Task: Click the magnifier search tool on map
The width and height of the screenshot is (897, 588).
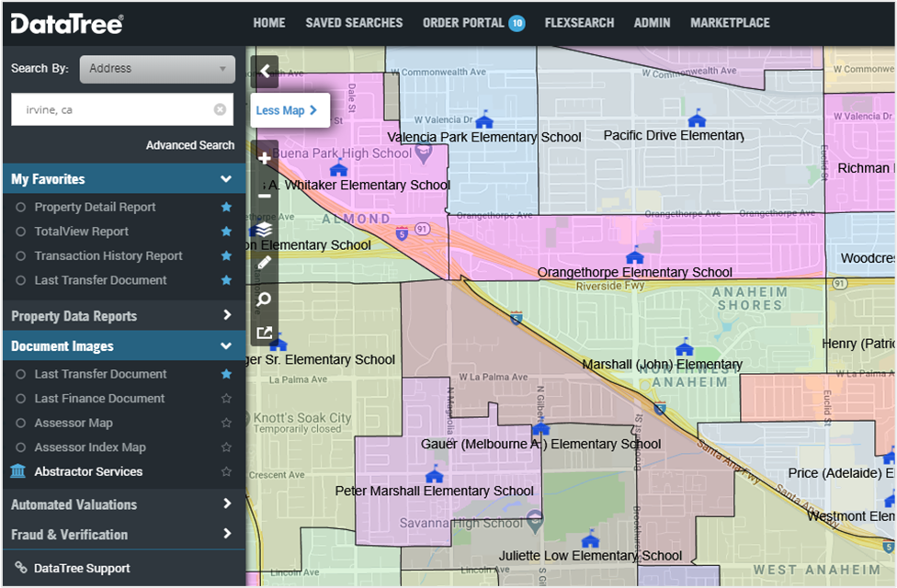Action: pyautogui.click(x=265, y=299)
